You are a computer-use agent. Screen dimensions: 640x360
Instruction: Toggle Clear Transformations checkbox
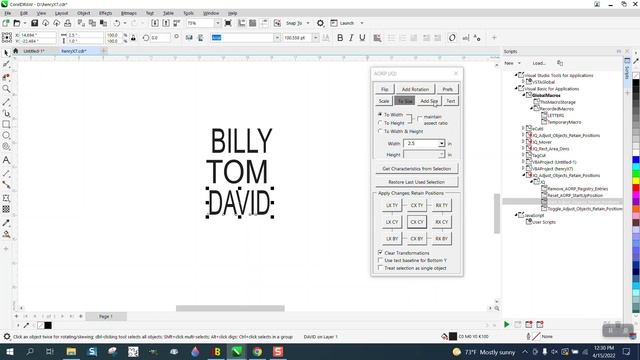tap(380, 253)
